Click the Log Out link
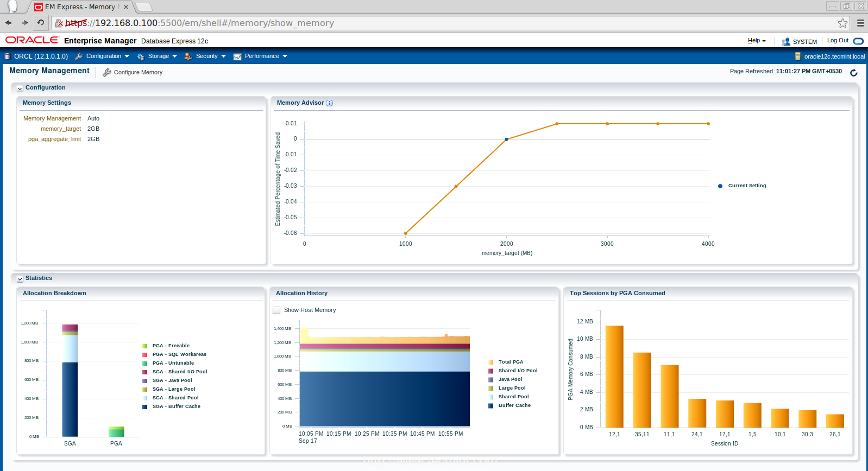Viewport: 868px width, 471px height. pos(837,41)
